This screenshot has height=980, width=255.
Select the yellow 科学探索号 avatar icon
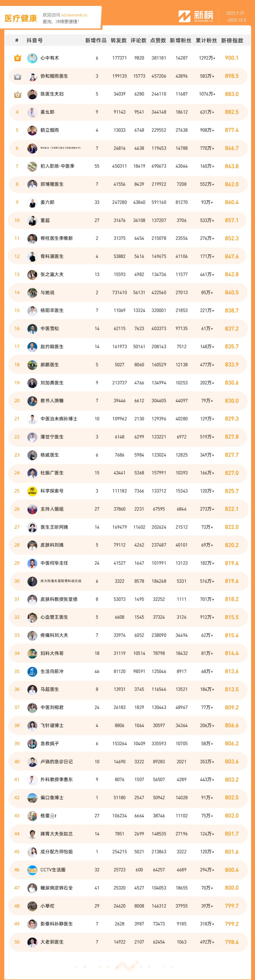(32, 491)
